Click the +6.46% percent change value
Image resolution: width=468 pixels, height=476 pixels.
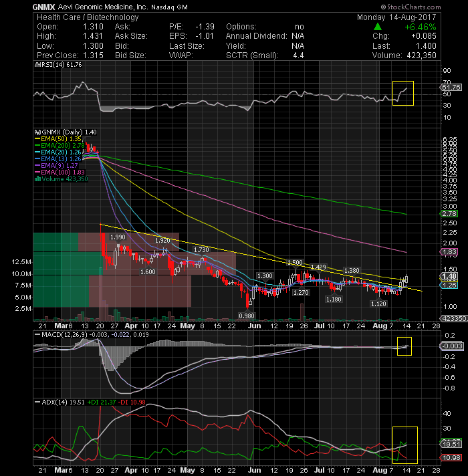point(421,27)
